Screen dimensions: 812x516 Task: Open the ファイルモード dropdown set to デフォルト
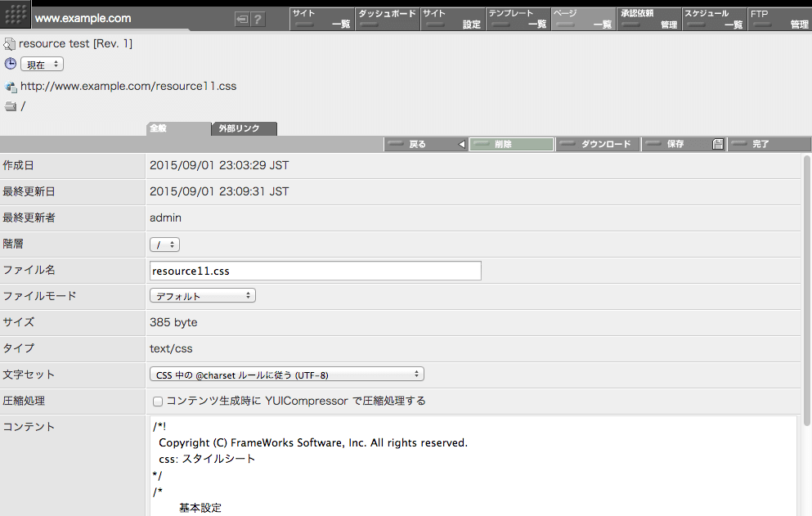click(x=203, y=296)
